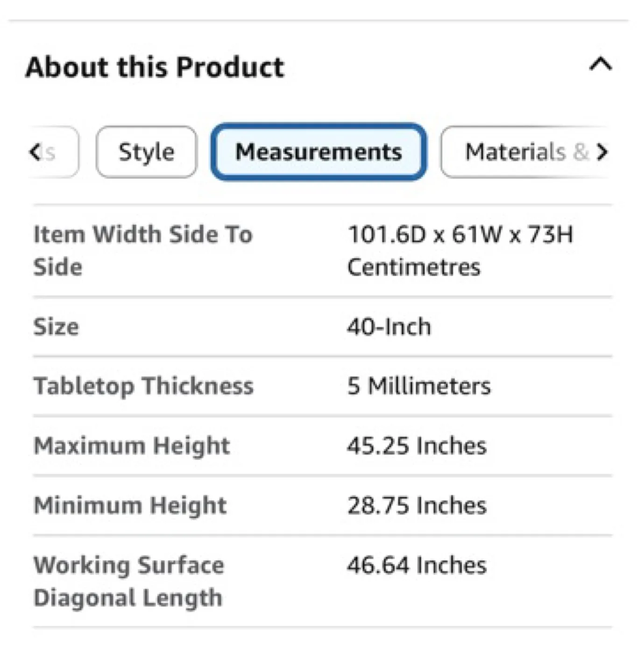Image resolution: width=637 pixels, height=672 pixels.
Task: Click the 40-Inch value
Action: tap(388, 327)
